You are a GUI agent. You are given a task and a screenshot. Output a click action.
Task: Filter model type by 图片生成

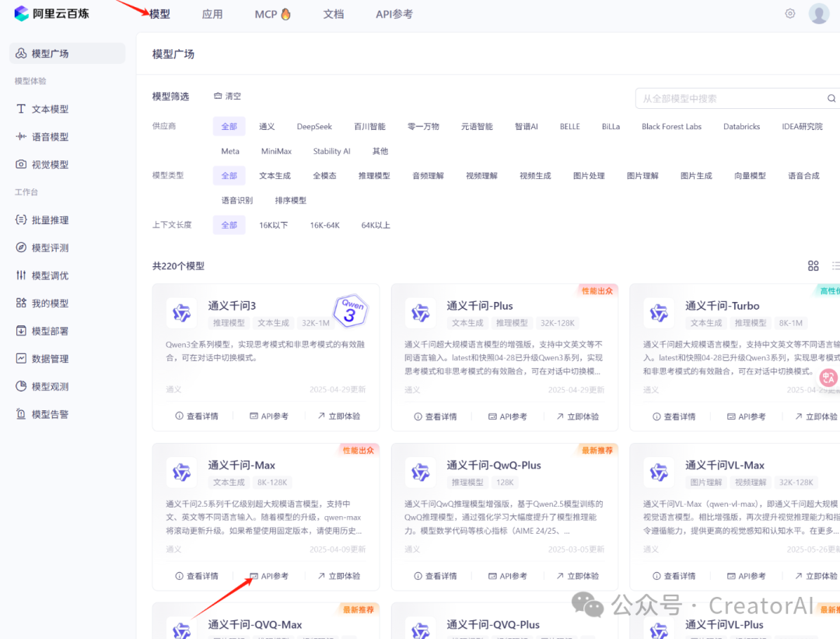click(x=696, y=176)
